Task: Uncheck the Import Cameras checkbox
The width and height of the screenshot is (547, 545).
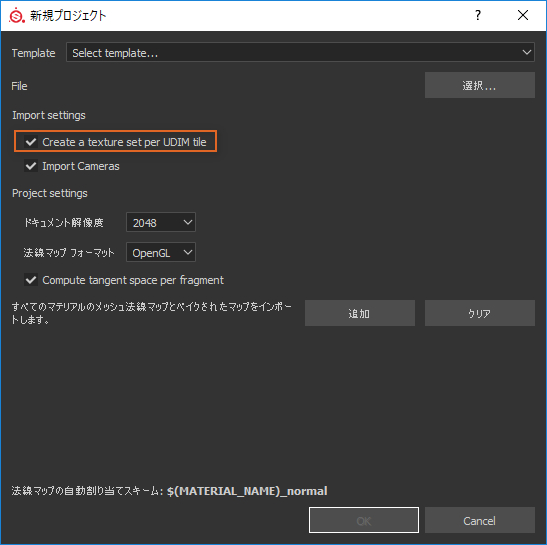Action: tap(31, 166)
